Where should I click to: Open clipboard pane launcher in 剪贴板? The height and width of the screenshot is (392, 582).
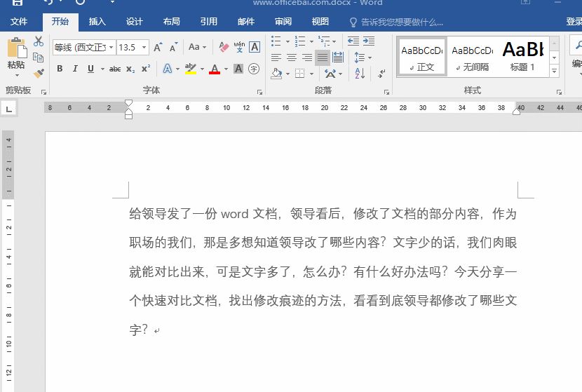43,92
